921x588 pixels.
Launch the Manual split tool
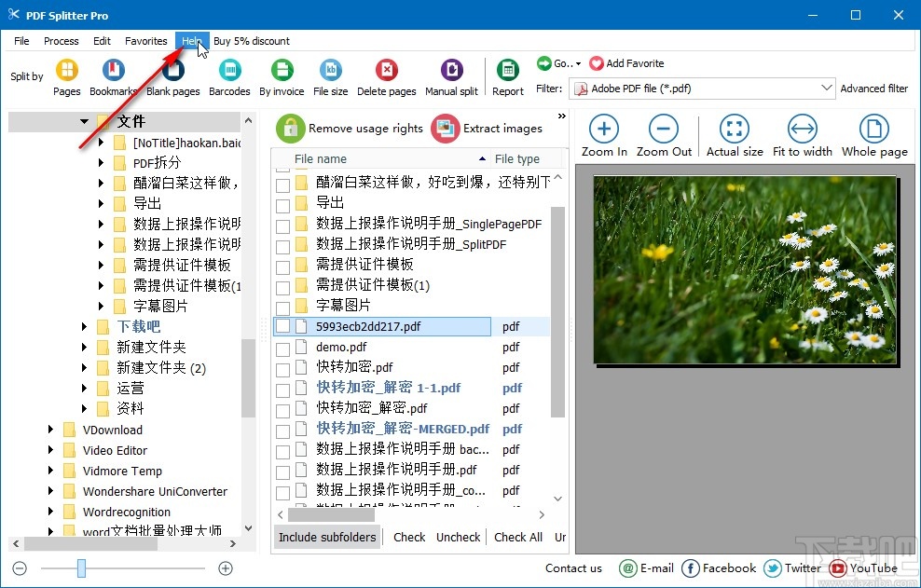[x=452, y=71]
